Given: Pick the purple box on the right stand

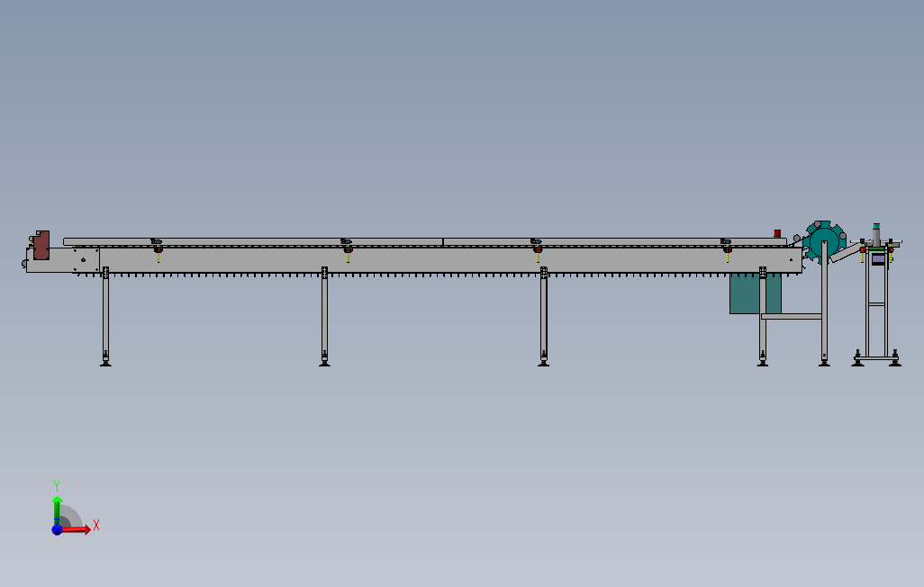Looking at the screenshot, I should 878,259.
